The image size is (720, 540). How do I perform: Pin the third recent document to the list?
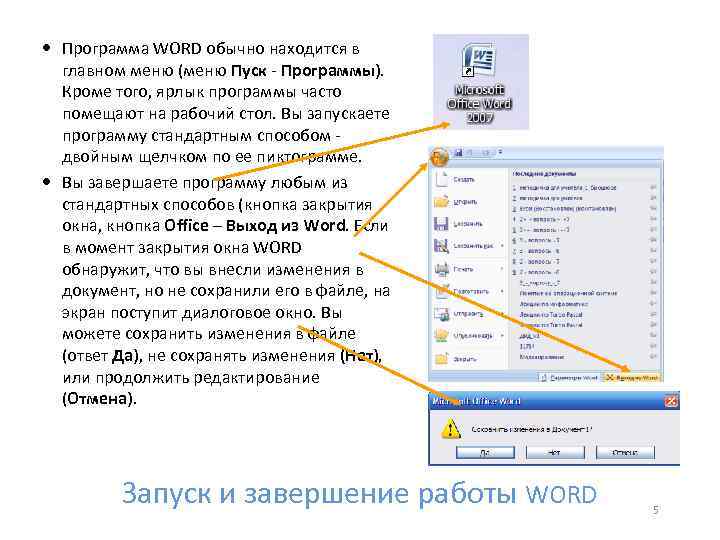(x=653, y=208)
